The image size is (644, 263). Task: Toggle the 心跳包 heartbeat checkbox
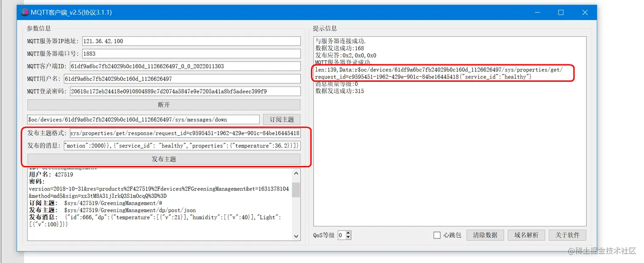pyautogui.click(x=437, y=235)
